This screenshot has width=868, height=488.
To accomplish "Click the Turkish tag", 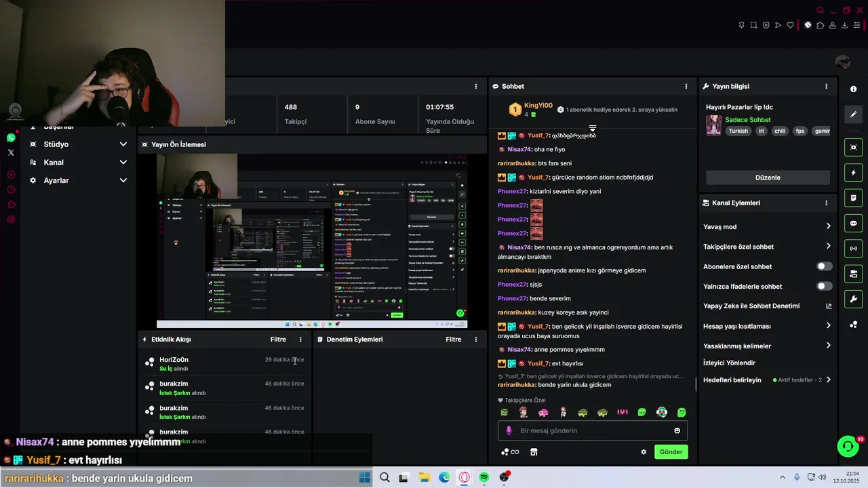I will coord(738,131).
